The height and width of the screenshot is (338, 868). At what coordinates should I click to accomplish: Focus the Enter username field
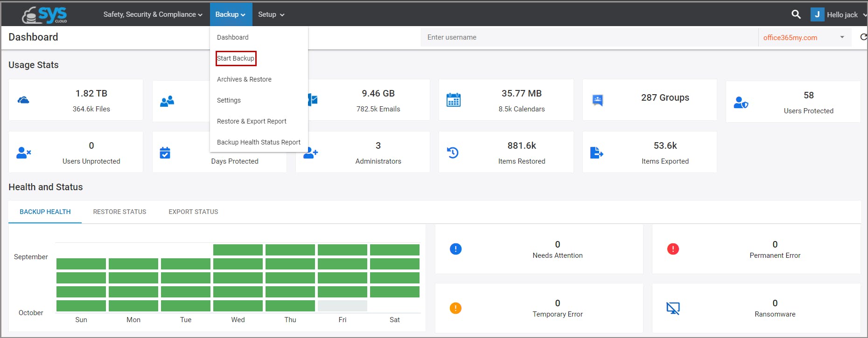click(x=589, y=37)
